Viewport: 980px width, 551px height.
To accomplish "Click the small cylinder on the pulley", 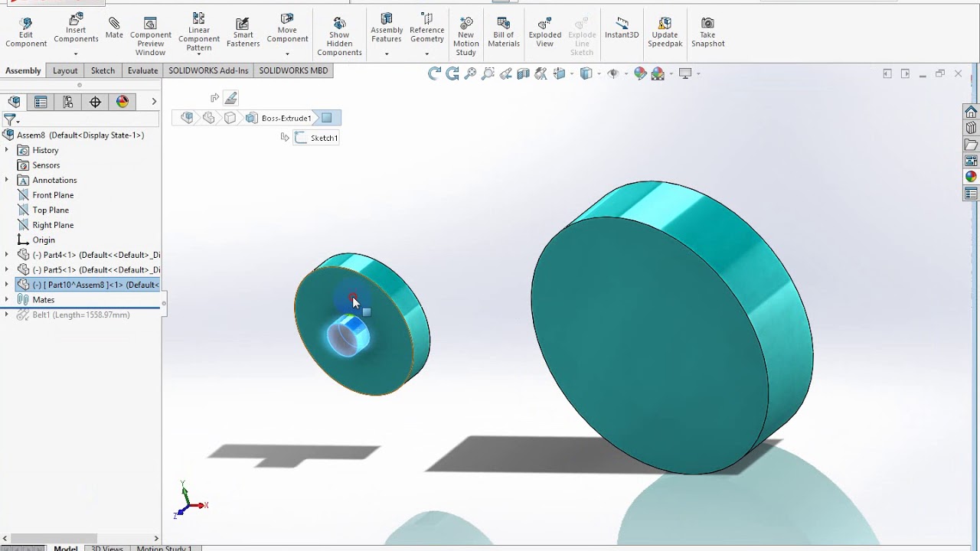I will pyautogui.click(x=348, y=337).
